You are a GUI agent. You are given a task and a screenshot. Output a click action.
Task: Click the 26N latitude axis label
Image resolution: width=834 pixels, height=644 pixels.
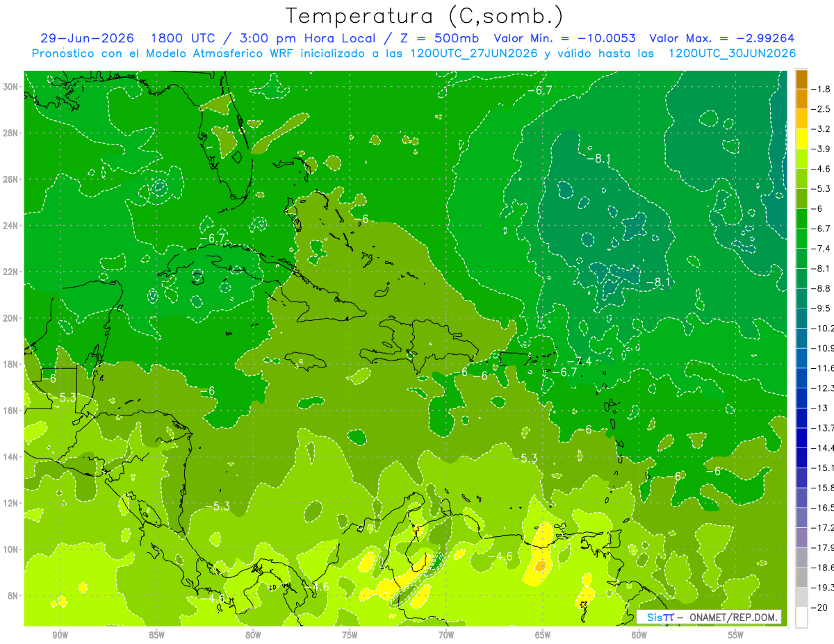tap(12, 179)
